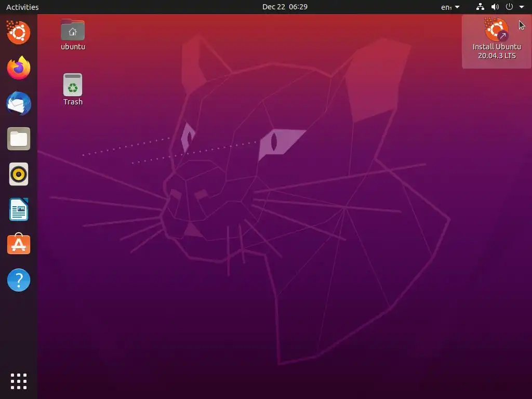Select the Trash desktop icon

point(73,85)
